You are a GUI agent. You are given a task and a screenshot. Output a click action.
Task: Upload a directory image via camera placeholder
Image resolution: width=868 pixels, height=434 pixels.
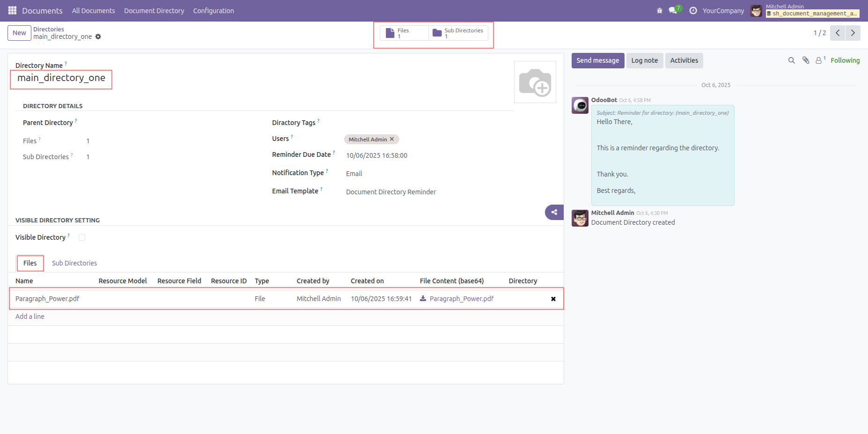pyautogui.click(x=535, y=82)
